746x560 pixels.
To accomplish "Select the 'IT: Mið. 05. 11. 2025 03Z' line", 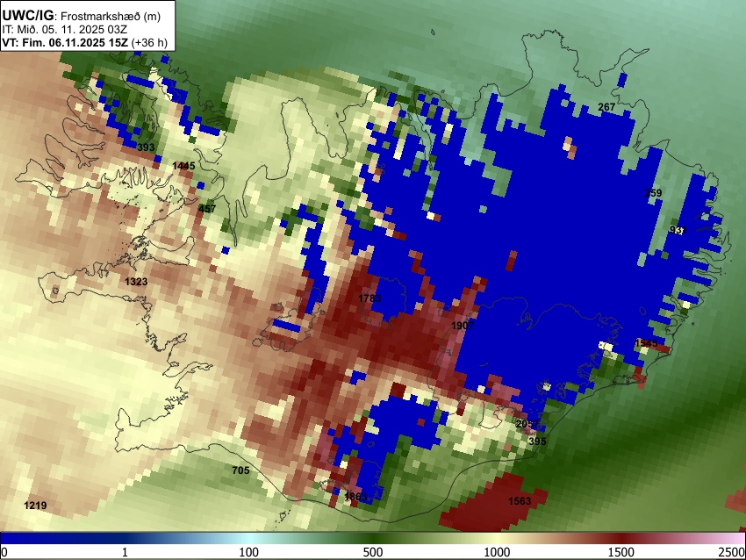I will [x=65, y=30].
